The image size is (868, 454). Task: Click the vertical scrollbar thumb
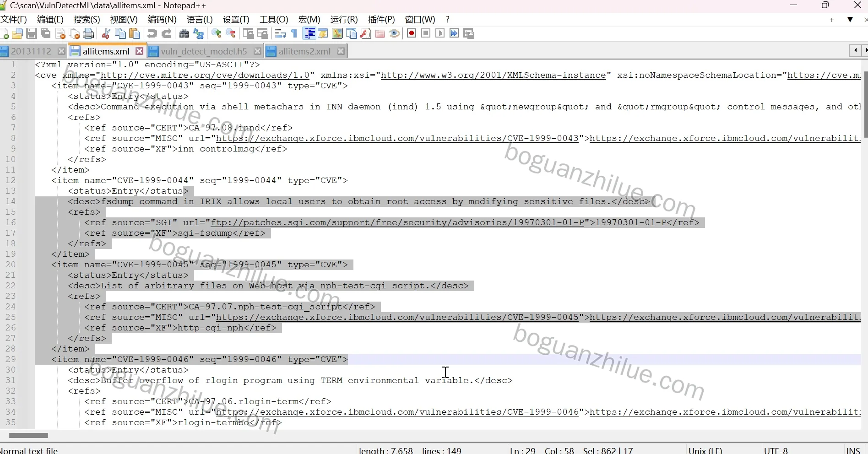(865, 104)
